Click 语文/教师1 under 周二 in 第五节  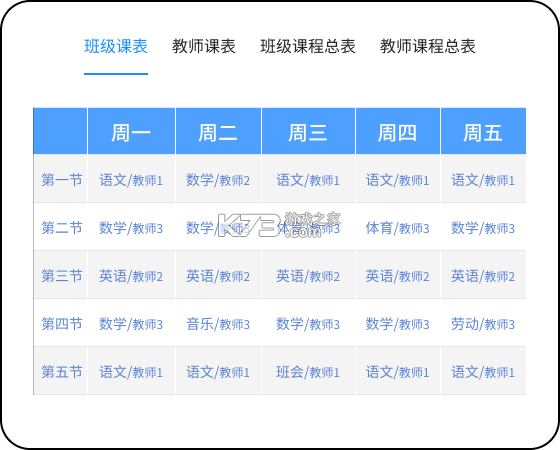pos(218,372)
